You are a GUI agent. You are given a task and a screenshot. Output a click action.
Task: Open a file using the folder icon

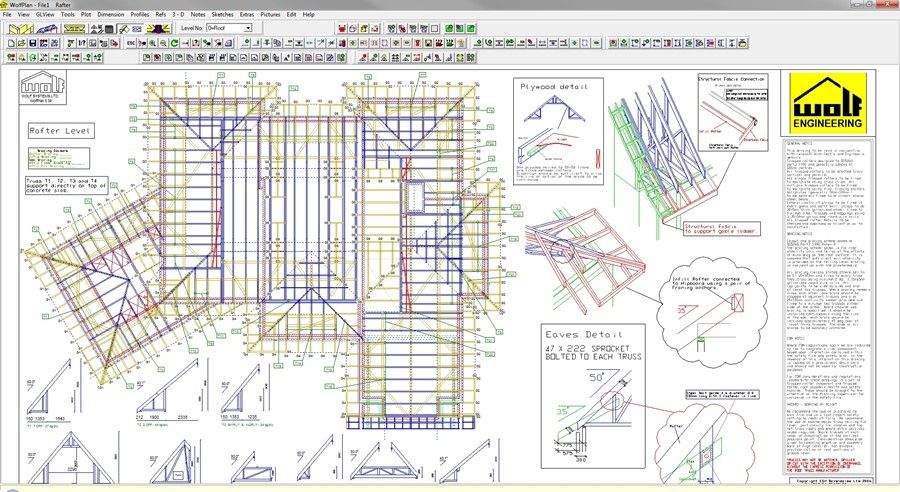point(22,43)
